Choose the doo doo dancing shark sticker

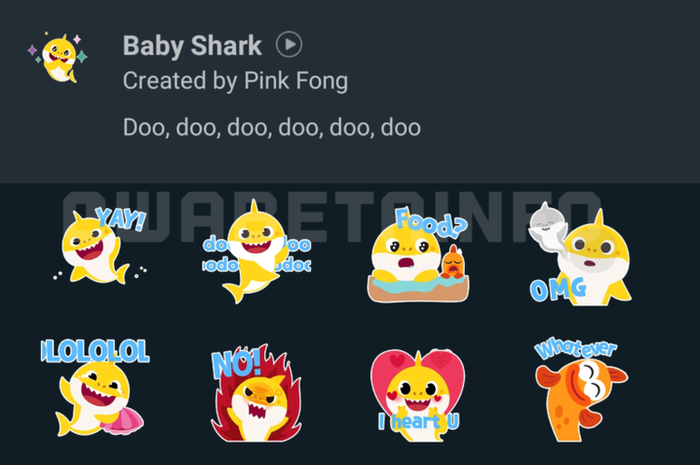click(257, 251)
